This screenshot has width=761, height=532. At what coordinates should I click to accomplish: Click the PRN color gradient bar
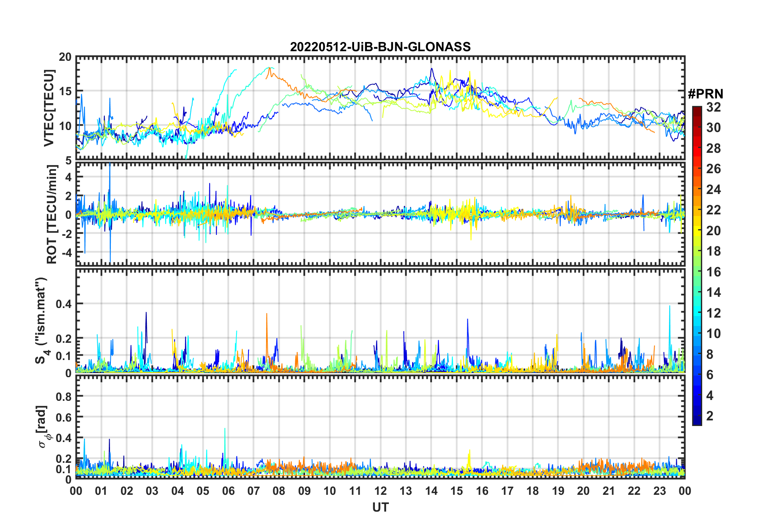pos(697,266)
